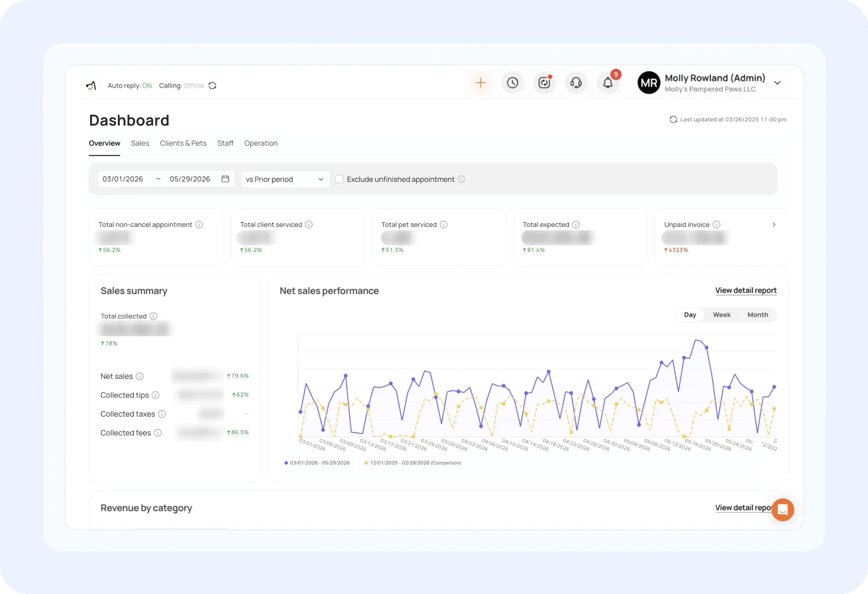Image resolution: width=868 pixels, height=594 pixels.
Task: Switch to the Overview tab
Action: pyautogui.click(x=105, y=144)
